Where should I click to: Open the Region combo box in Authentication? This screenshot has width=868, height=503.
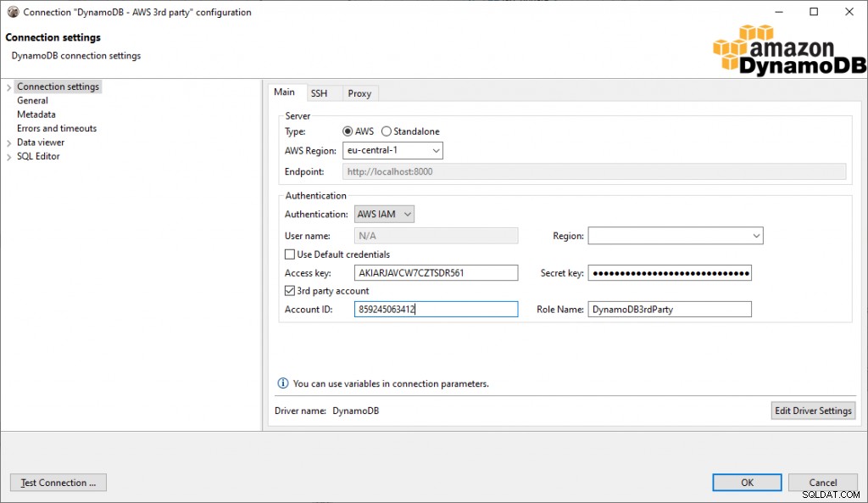676,236
